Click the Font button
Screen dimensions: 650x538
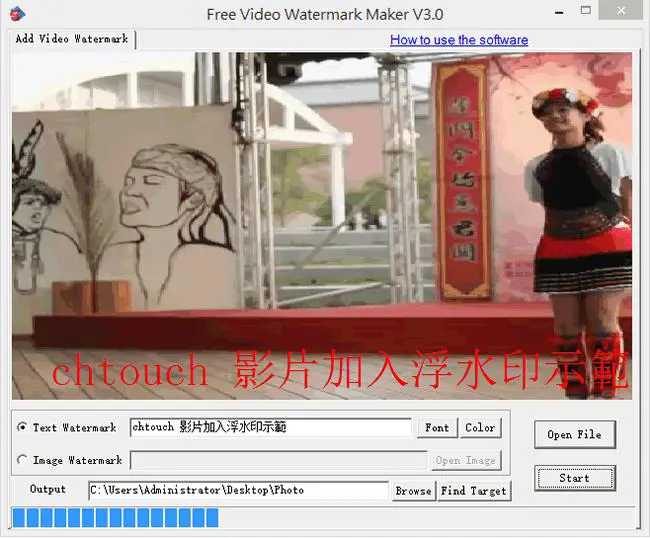[x=437, y=428]
